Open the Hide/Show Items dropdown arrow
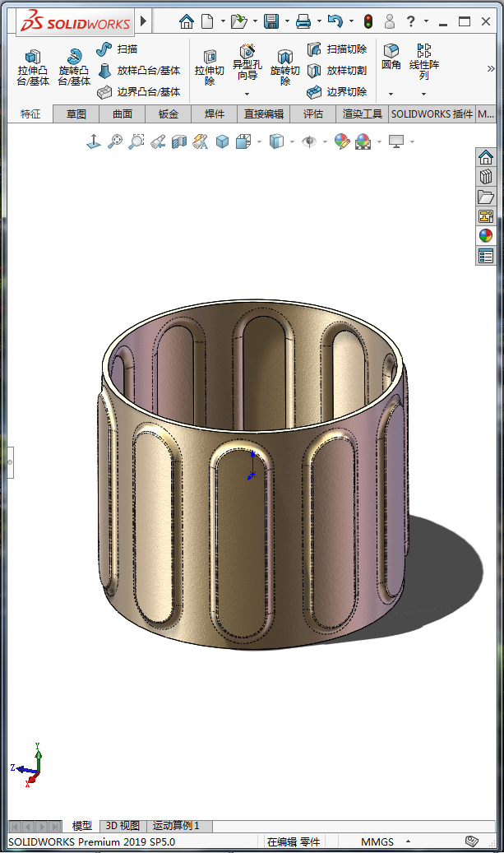The width and height of the screenshot is (504, 853). pos(325,142)
